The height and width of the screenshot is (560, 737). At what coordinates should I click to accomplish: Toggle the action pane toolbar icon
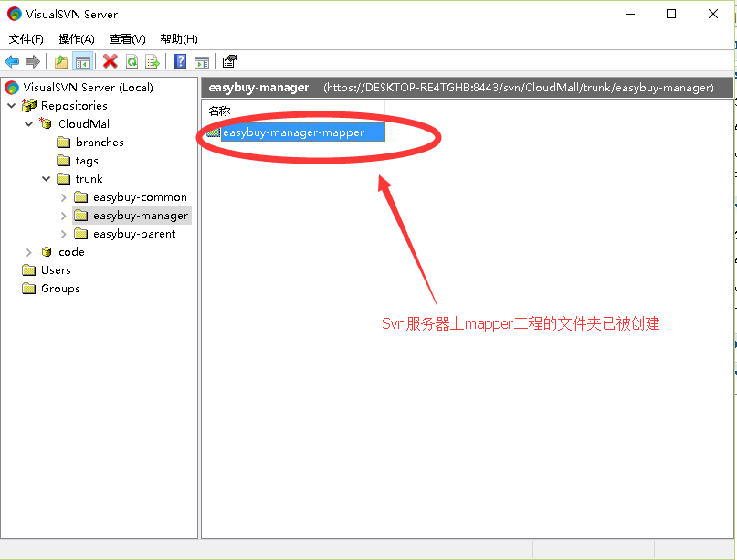[202, 61]
